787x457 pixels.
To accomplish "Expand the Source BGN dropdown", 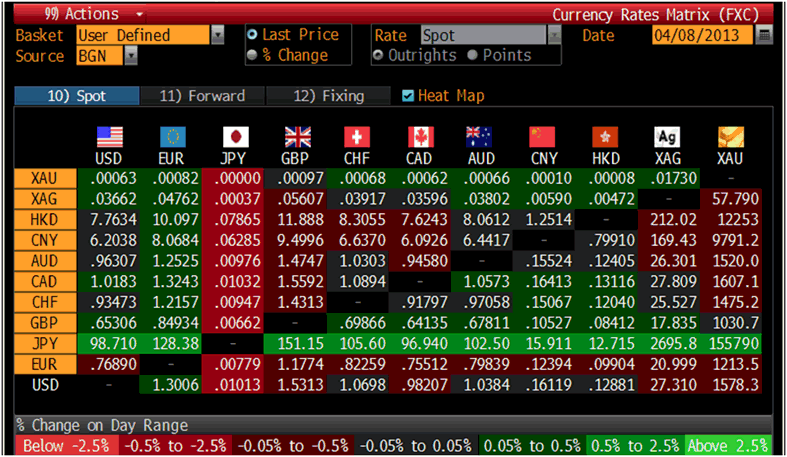I will click(x=131, y=56).
